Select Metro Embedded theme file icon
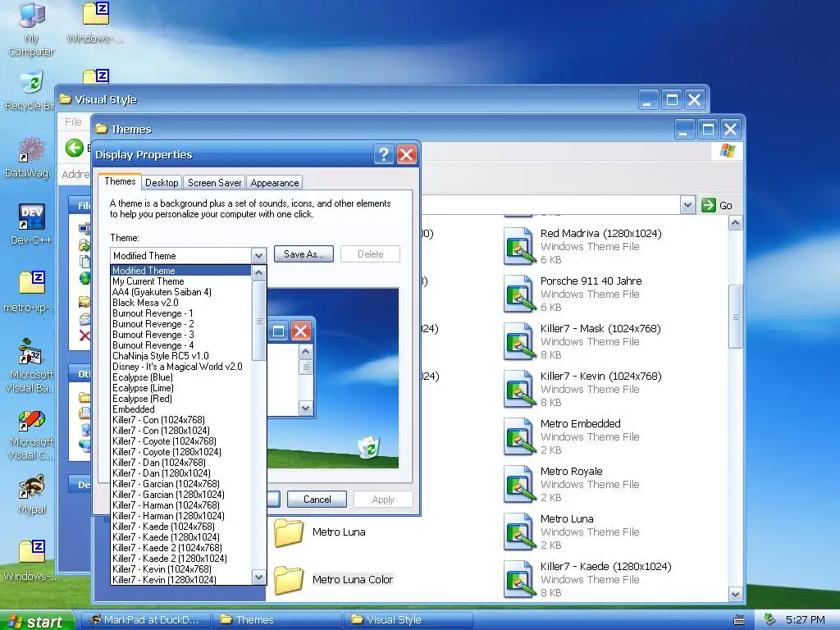Screen dimensions: 840x630 (519, 436)
